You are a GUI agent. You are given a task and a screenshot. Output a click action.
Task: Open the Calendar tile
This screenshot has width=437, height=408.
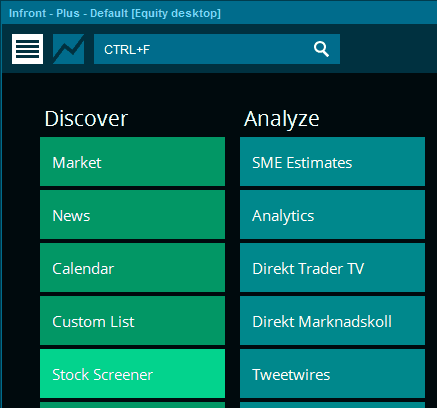[x=132, y=268]
